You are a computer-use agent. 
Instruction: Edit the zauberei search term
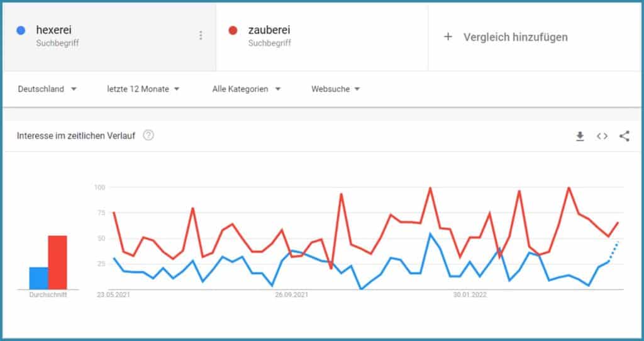pyautogui.click(x=269, y=30)
